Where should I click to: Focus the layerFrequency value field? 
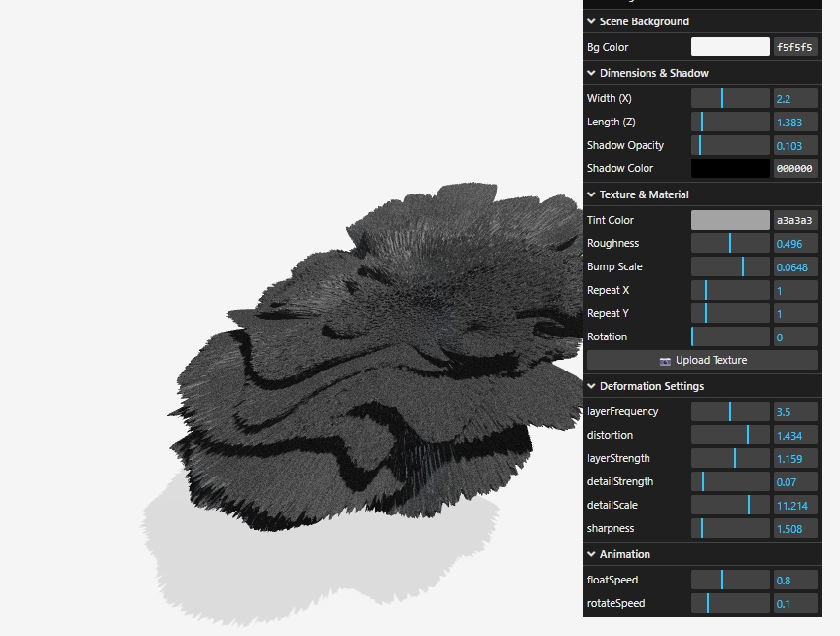tap(794, 411)
